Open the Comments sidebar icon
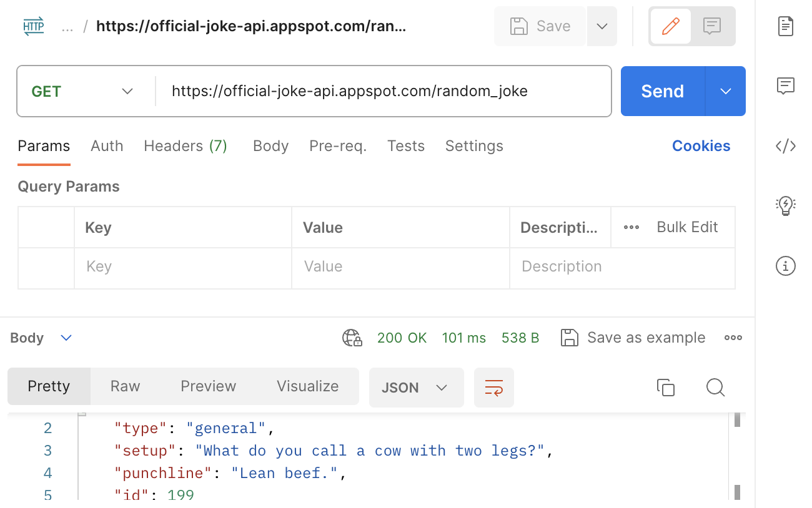 [x=785, y=85]
